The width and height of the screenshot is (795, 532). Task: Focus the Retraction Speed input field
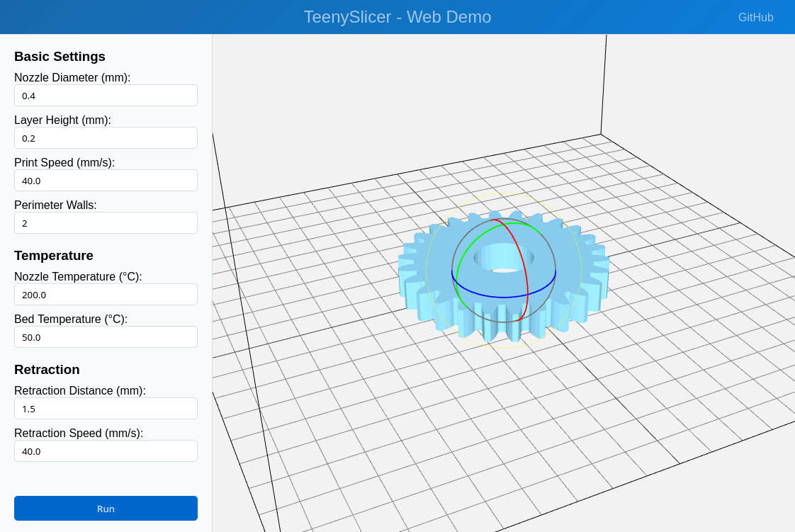(106, 451)
